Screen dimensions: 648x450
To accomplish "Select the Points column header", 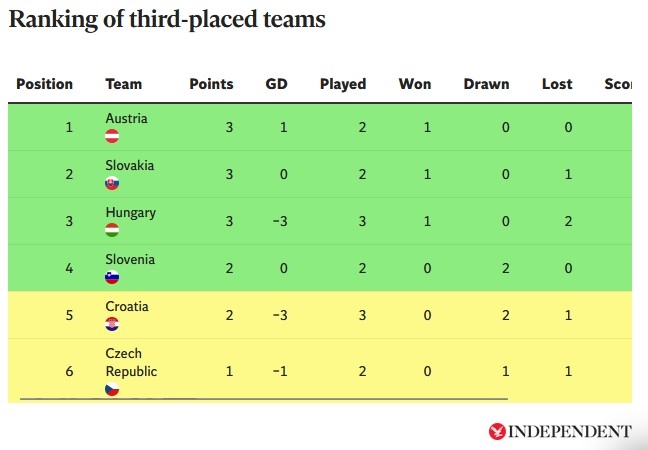I will point(211,85).
